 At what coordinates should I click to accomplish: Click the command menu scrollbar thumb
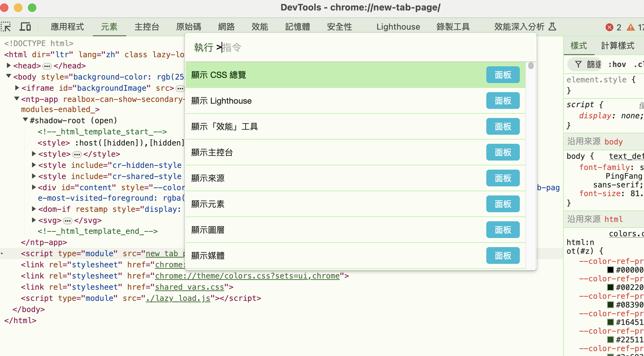point(531,66)
